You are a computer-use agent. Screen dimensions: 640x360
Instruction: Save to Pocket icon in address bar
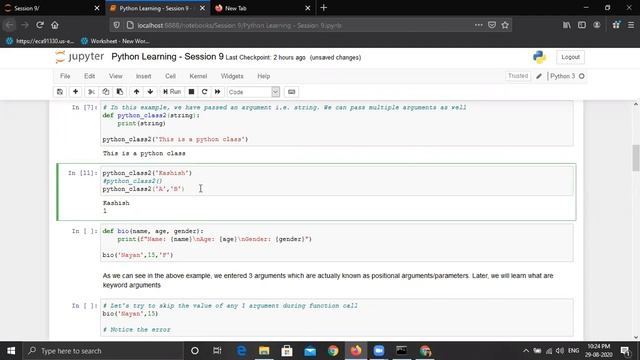(x=492, y=25)
